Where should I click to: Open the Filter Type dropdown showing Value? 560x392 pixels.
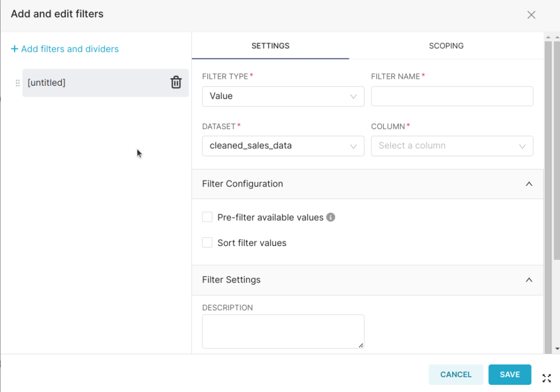pos(283,96)
